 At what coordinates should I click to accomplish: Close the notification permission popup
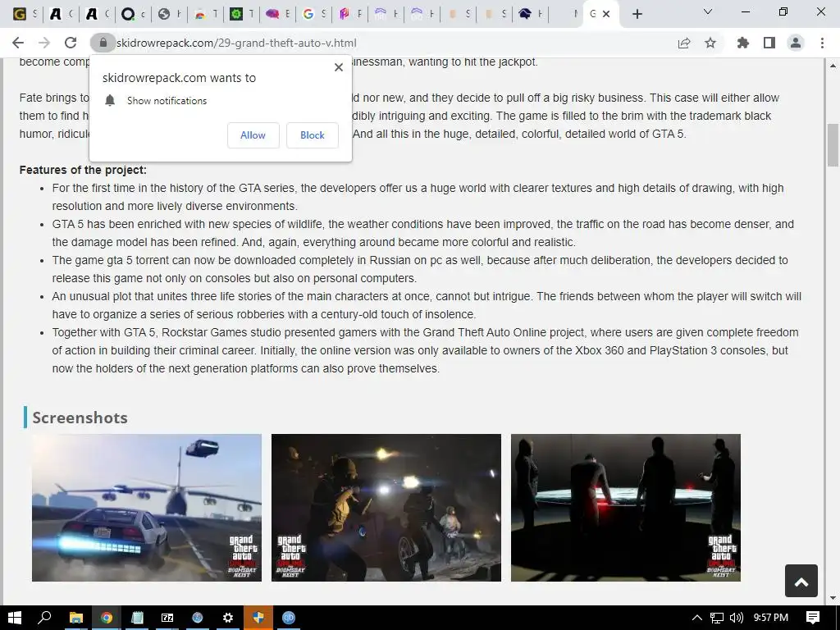point(339,67)
